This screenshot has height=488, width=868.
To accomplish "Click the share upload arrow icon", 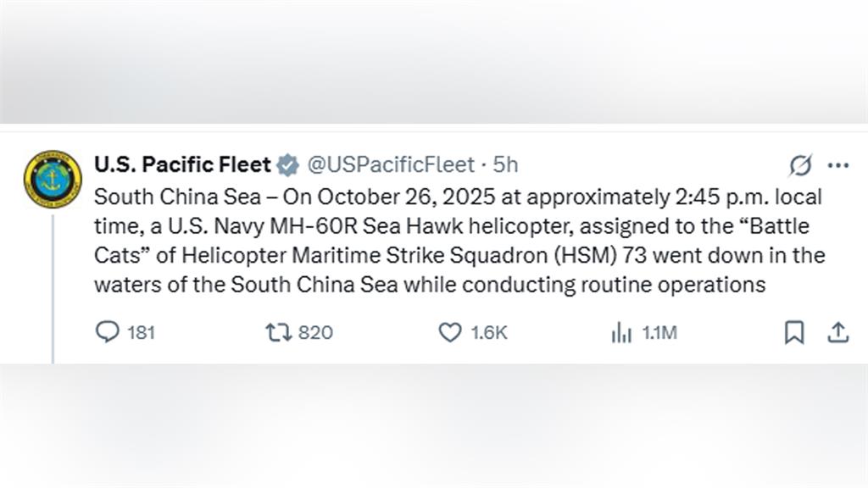I will [837, 333].
